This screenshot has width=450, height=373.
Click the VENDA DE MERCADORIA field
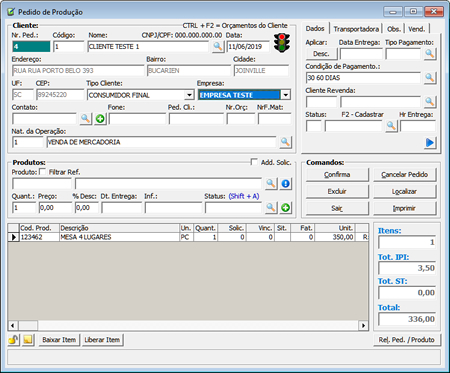pos(161,142)
